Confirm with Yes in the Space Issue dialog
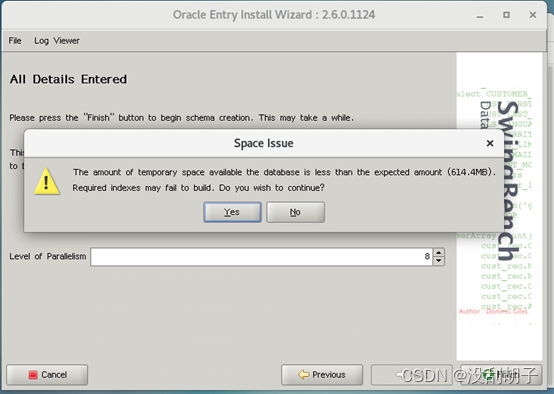 (x=232, y=212)
